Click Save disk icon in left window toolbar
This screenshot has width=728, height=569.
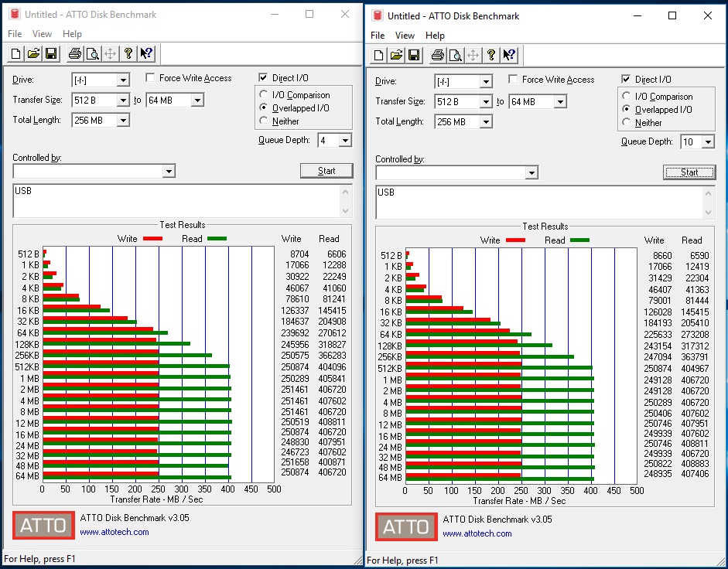(x=51, y=54)
